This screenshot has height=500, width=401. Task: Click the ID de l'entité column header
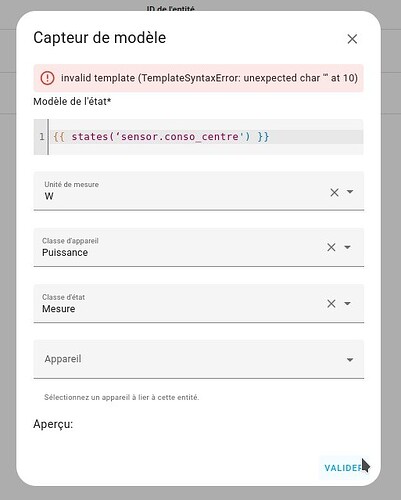[170, 8]
